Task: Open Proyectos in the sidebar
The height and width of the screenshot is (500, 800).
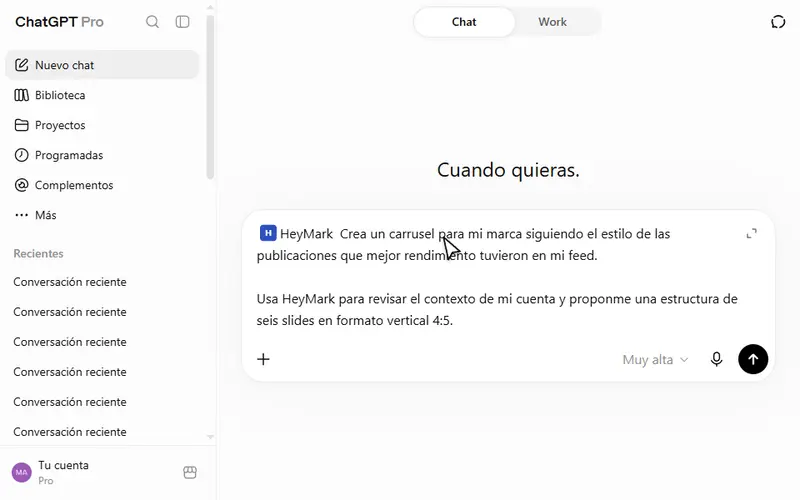Action: 102,125
